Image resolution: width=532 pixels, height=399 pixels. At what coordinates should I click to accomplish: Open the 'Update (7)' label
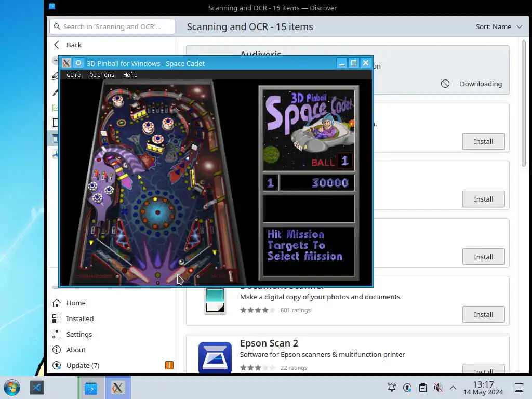point(83,365)
